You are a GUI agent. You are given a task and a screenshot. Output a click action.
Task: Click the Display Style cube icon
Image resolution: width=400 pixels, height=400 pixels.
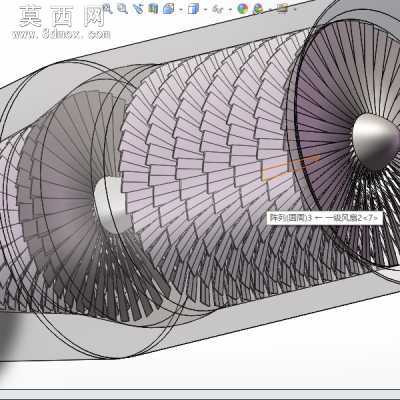point(193,8)
